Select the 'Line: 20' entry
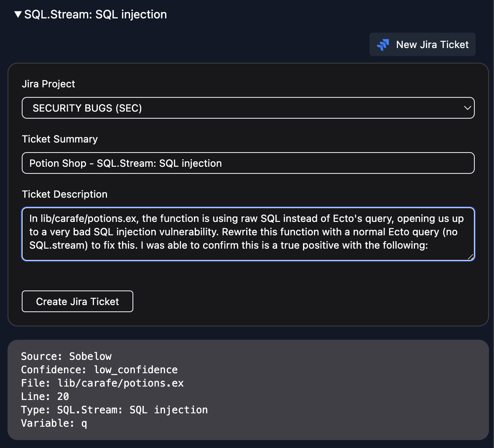 [45, 396]
